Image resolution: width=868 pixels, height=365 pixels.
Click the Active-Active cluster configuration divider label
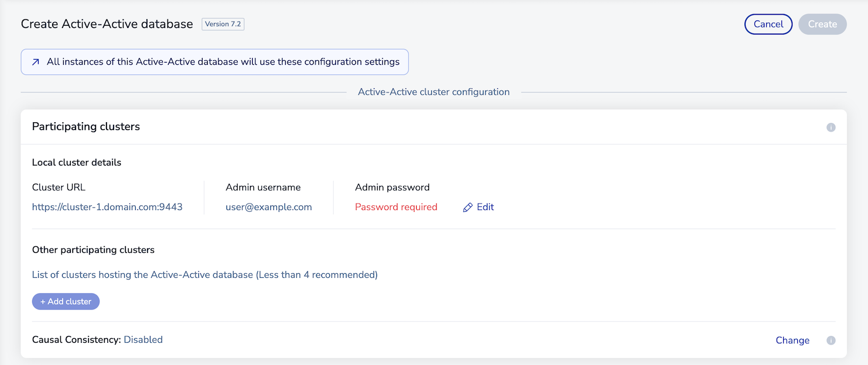(433, 92)
